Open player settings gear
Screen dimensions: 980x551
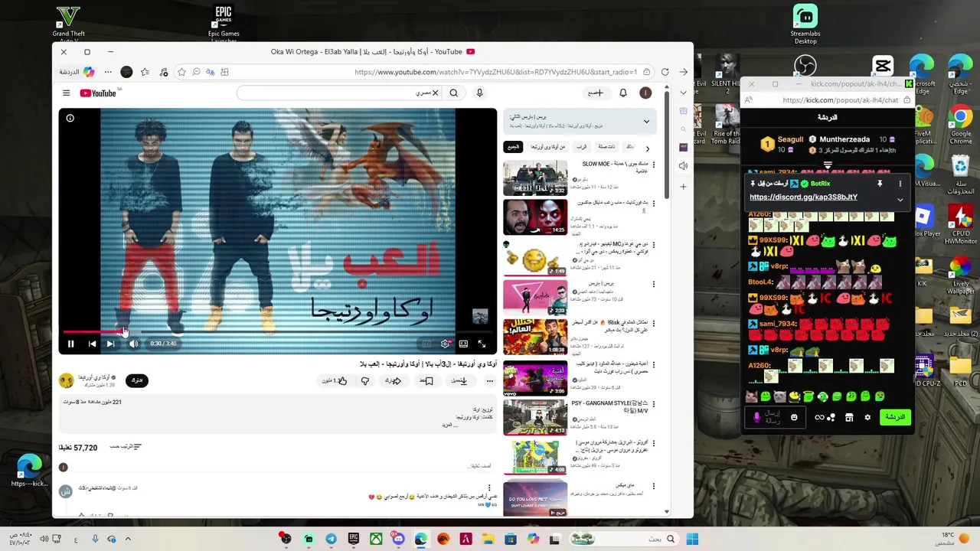[x=446, y=344]
